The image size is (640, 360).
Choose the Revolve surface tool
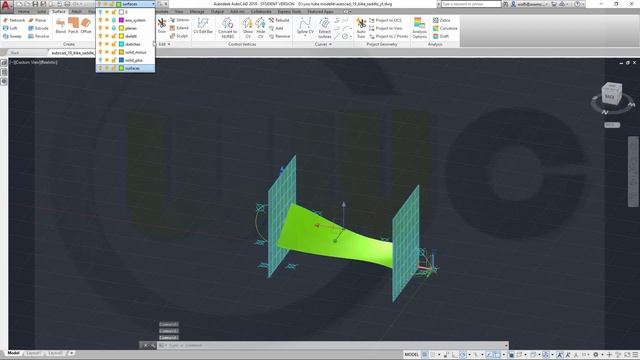(39, 36)
